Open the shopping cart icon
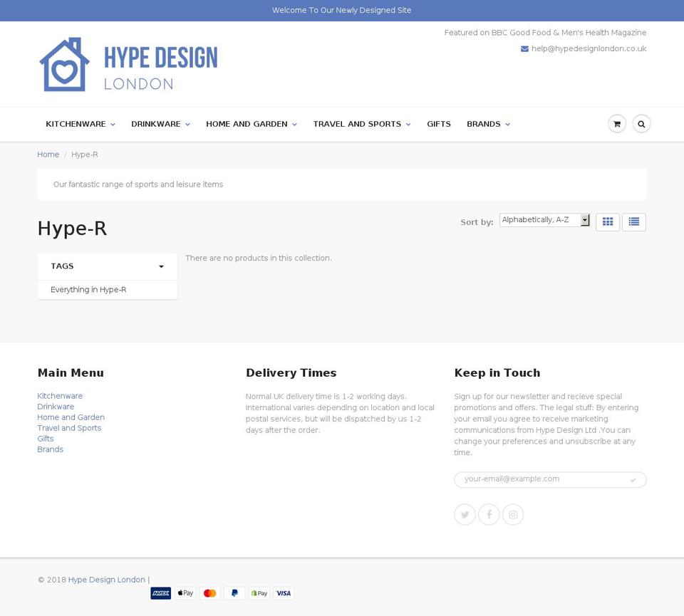Viewport: 684px width, 616px height. 617,124
